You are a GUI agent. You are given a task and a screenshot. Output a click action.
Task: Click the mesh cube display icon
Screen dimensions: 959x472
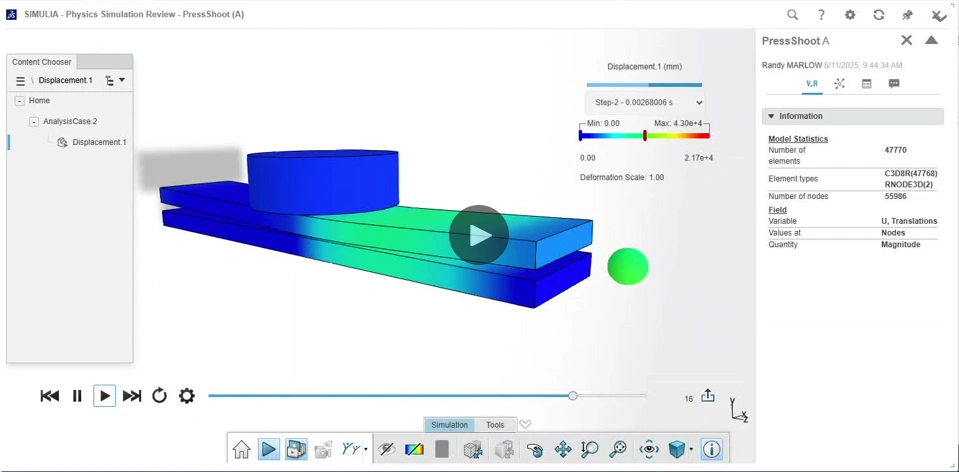click(x=472, y=450)
